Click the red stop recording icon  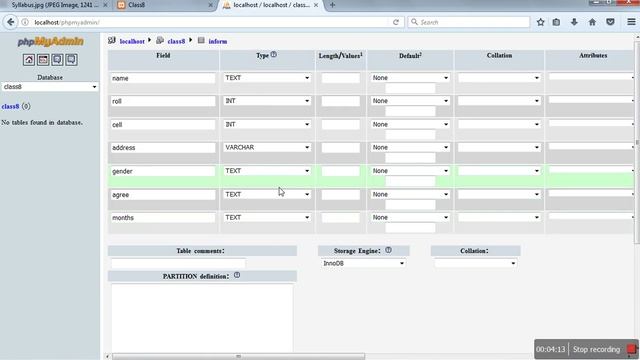(631, 349)
